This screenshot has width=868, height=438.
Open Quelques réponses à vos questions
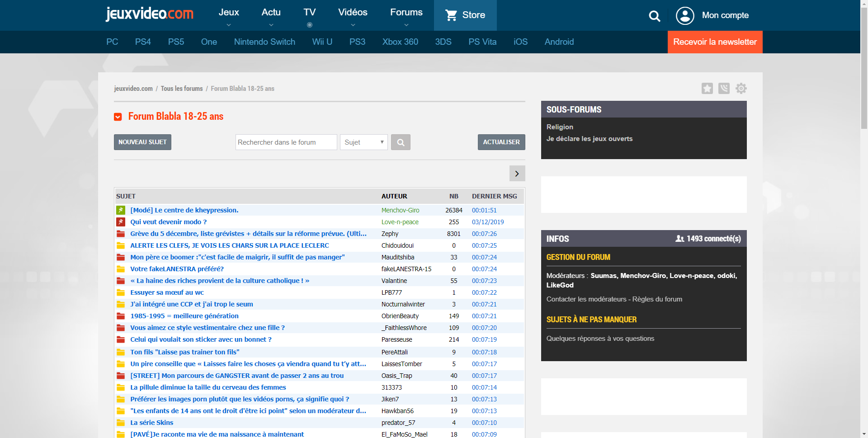pos(600,339)
